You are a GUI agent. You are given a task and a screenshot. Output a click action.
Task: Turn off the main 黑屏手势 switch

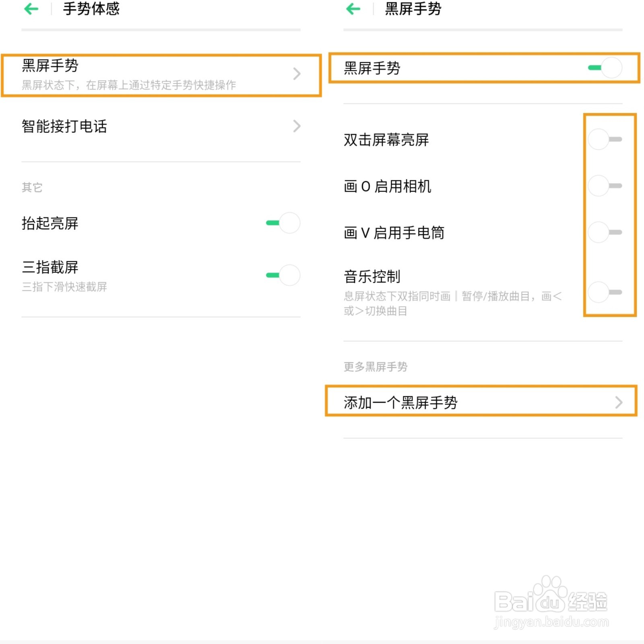pyautogui.click(x=605, y=68)
